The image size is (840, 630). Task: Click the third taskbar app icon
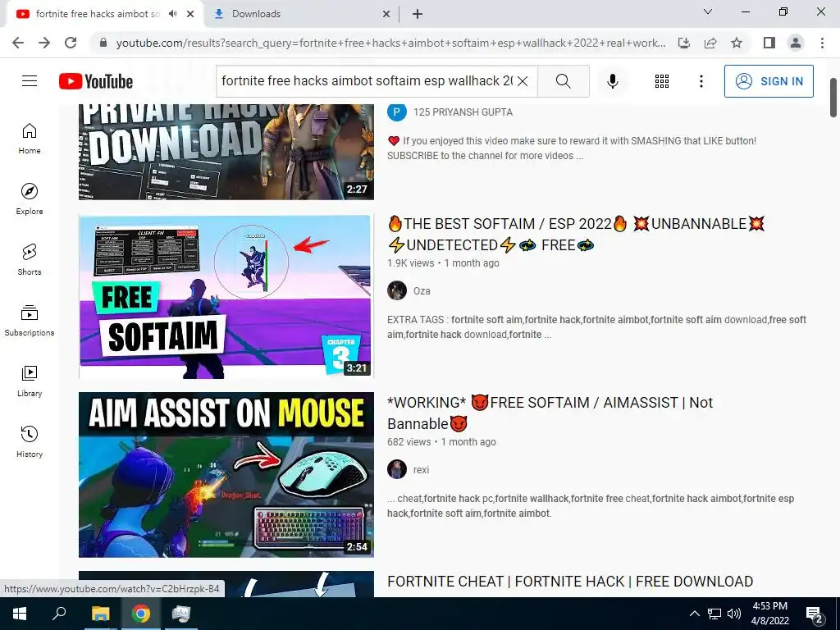pyautogui.click(x=181, y=614)
